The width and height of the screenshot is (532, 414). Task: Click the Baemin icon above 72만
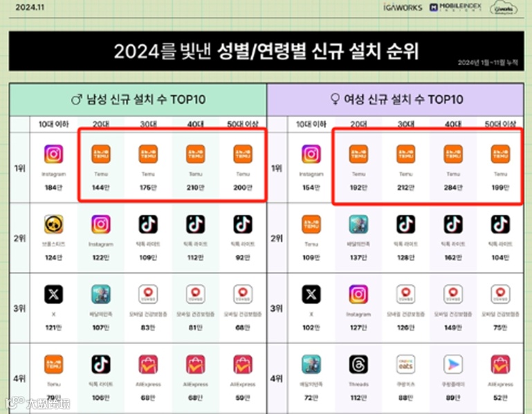(x=311, y=364)
